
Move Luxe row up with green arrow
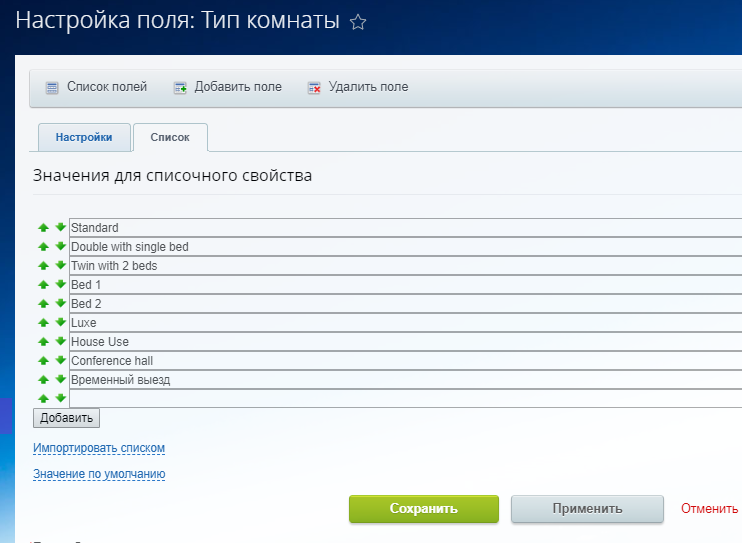coord(43,323)
